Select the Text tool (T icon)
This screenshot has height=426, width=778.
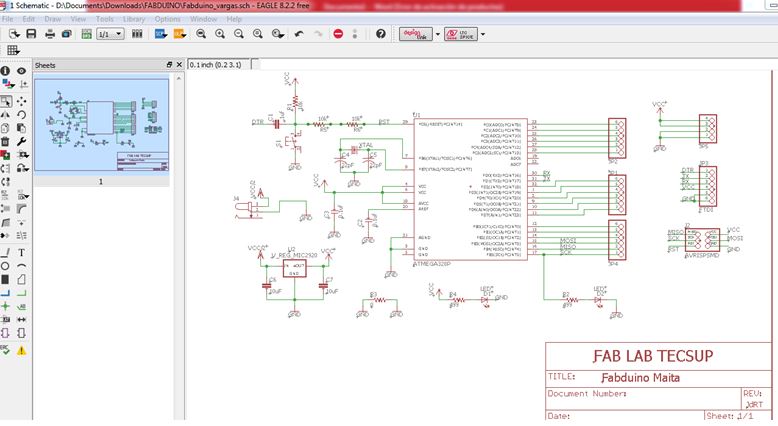point(21,253)
